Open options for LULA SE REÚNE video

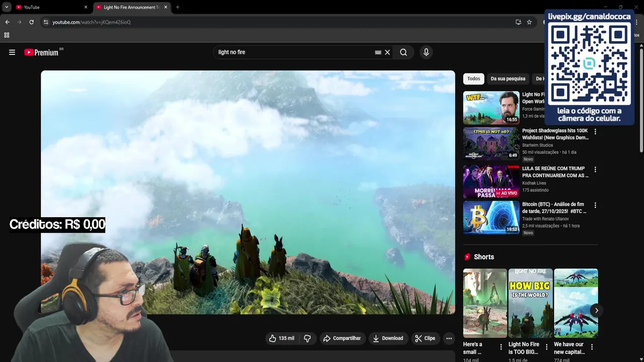click(595, 169)
